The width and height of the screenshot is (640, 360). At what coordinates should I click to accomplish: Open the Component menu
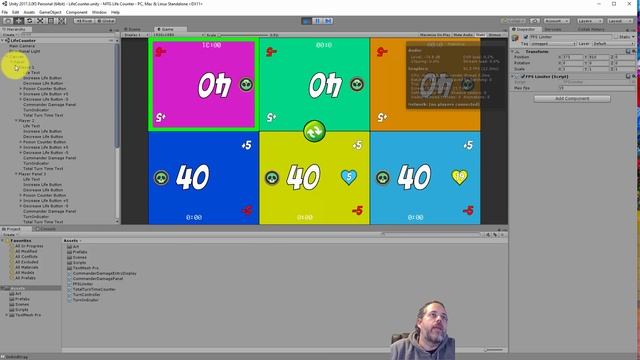[x=76, y=12]
